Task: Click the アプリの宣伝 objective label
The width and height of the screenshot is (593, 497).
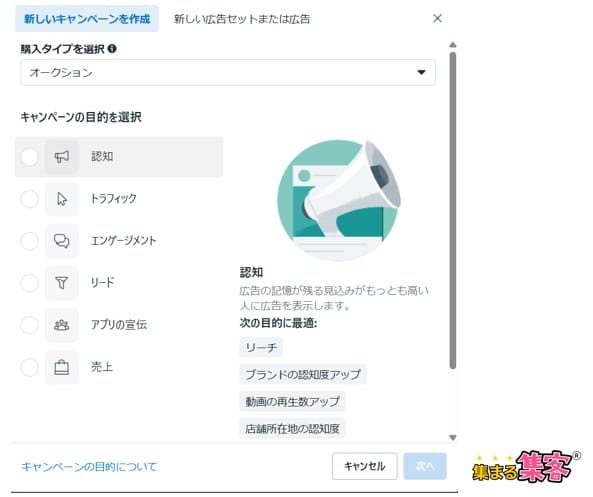Action: point(119,325)
